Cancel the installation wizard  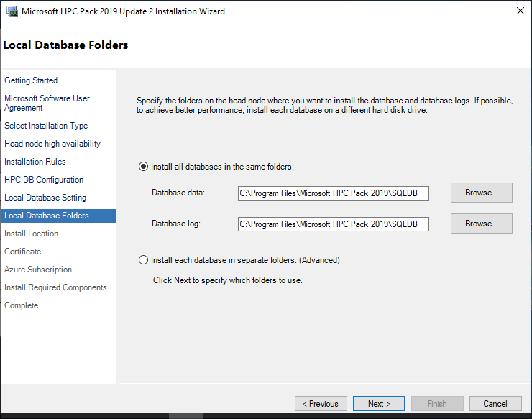point(495,404)
